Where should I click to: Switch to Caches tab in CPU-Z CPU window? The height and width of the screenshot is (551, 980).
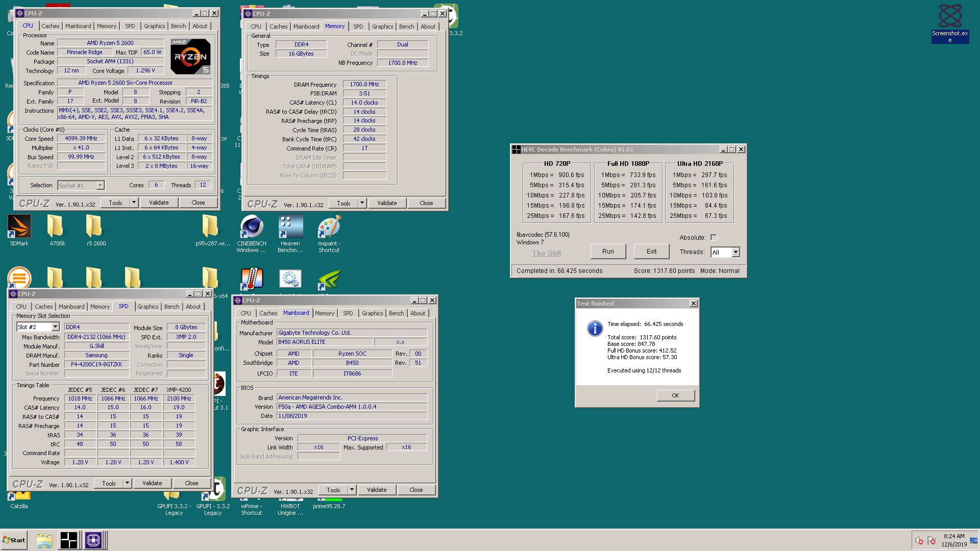point(50,26)
